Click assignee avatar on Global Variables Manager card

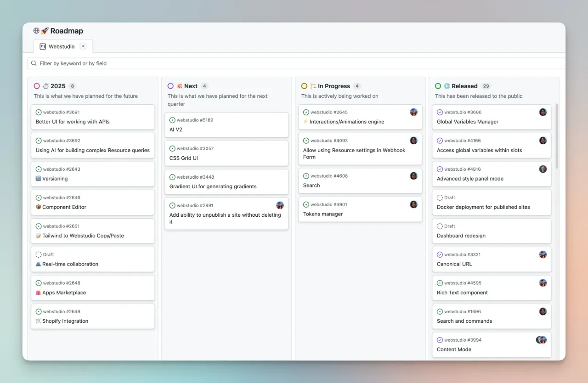pos(543,112)
